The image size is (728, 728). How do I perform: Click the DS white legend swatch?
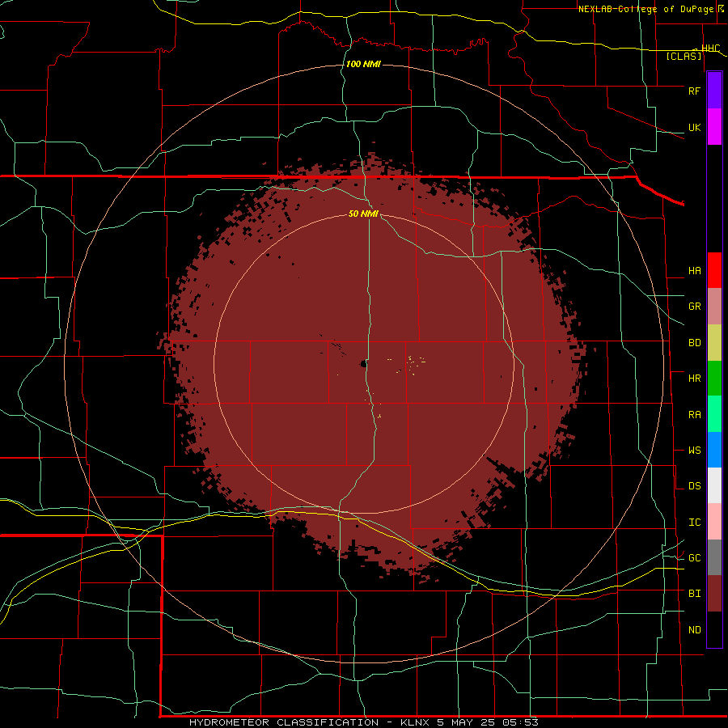point(714,485)
